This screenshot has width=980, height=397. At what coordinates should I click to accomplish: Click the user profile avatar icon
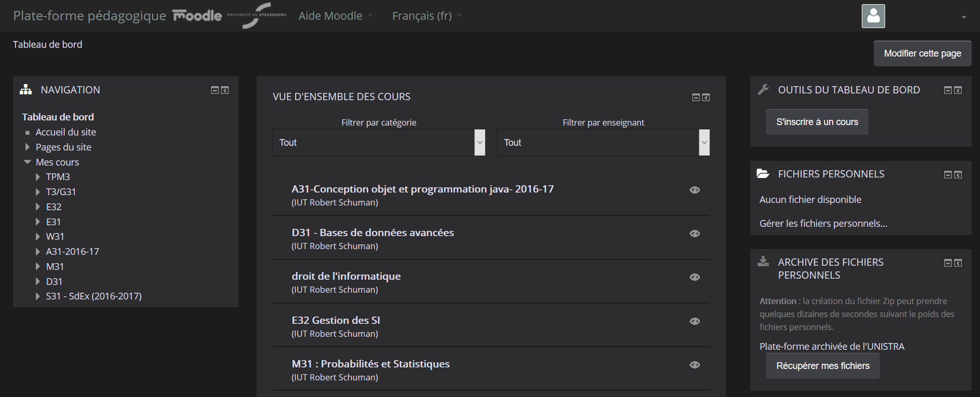coord(873,16)
